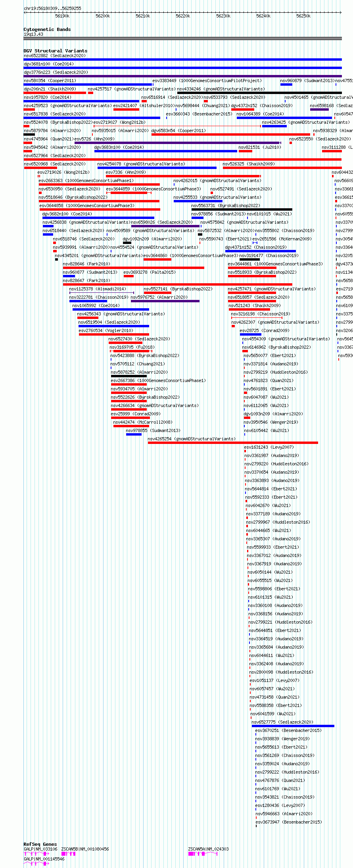353x868 pixels.
Task: Click the 56250k ruler position label
Action: click(x=303, y=16)
